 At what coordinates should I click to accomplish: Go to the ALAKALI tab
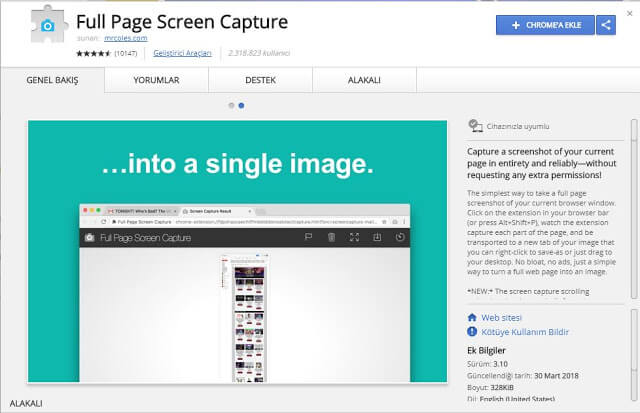pos(364,80)
